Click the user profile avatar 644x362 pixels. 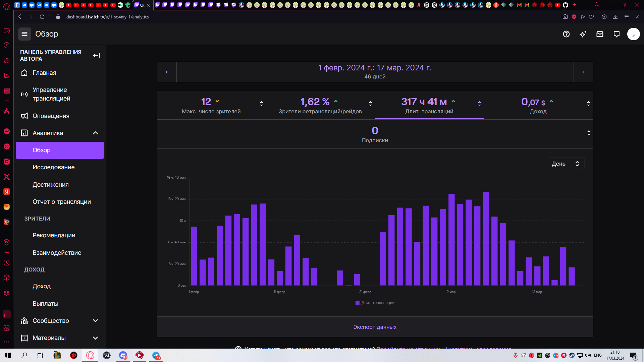point(633,34)
